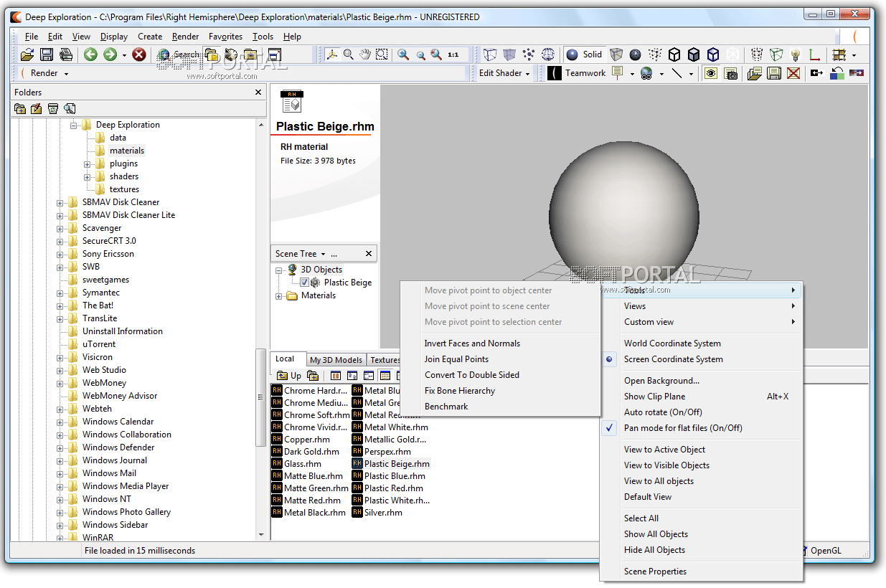Switch to the My 3D Models tab

[x=336, y=360]
